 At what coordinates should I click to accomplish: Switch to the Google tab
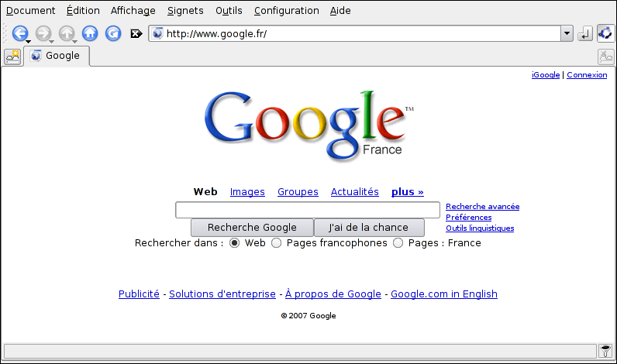(x=57, y=56)
